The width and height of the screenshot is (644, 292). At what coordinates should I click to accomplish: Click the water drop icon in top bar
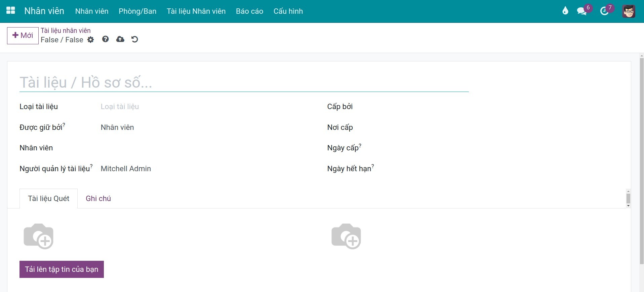565,11
